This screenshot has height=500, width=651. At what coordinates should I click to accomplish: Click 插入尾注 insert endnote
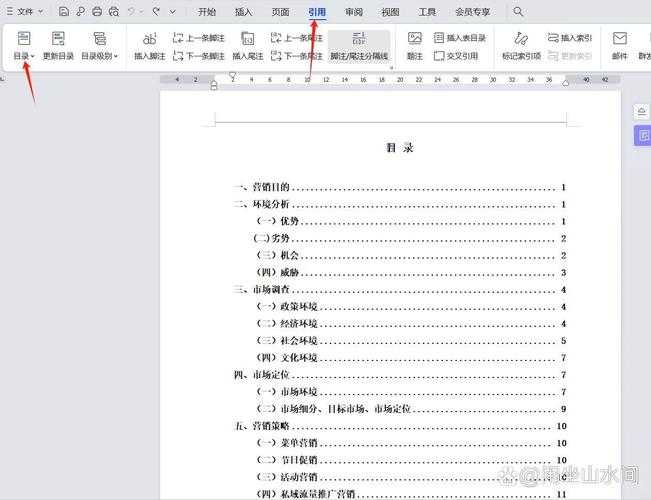[x=247, y=46]
